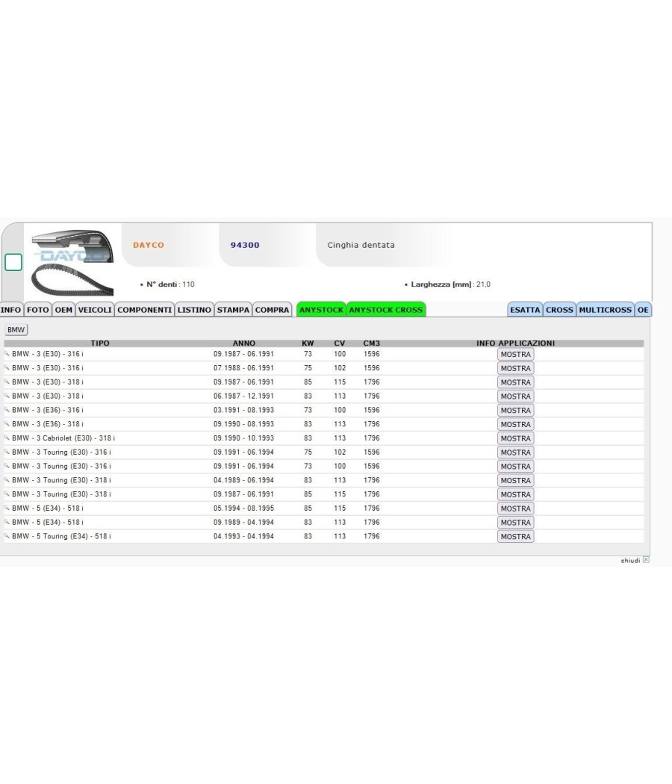672x784 pixels.
Task: Show applications for E30 318i 85 kW 09.1987-06.1991 row
Action: tap(515, 382)
